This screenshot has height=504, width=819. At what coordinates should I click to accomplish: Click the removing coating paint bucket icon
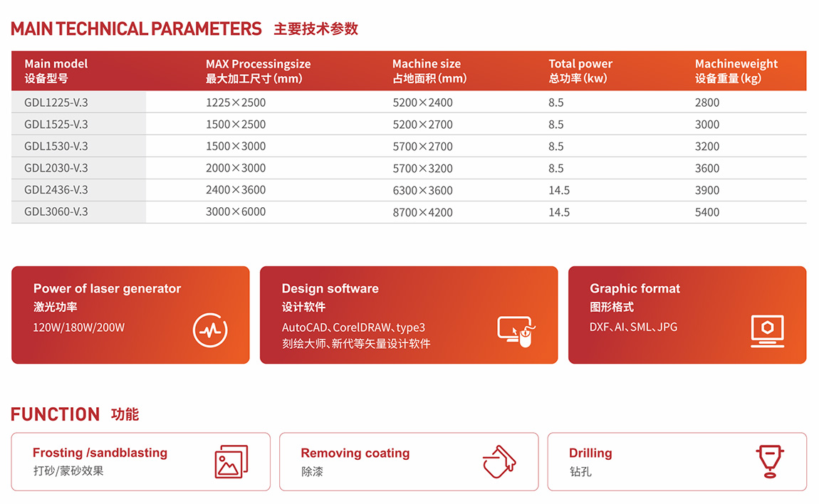tap(499, 461)
